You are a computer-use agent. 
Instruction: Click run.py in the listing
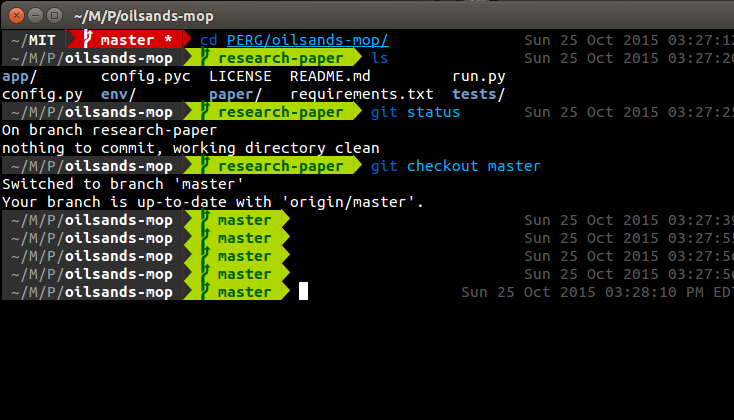click(x=479, y=76)
